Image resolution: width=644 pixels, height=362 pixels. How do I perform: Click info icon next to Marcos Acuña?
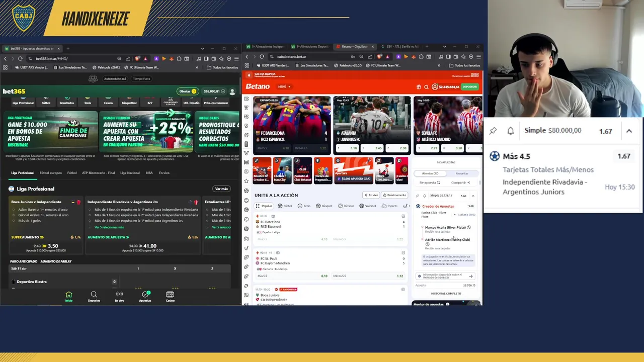pos(468,227)
